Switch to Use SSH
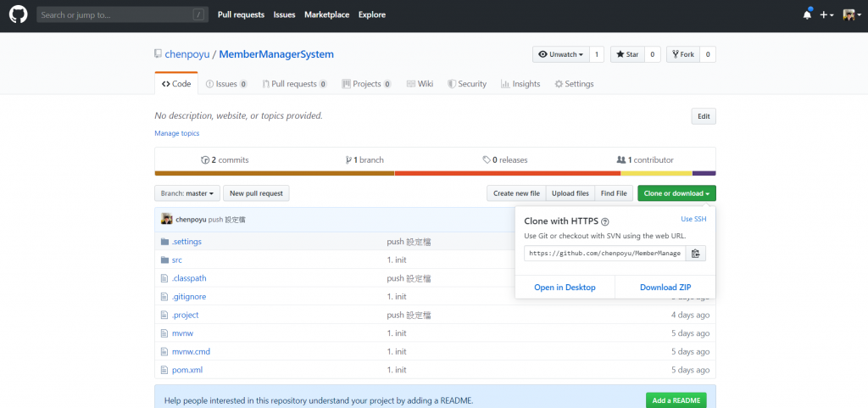Image resolution: width=868 pixels, height=408 pixels. pos(693,219)
